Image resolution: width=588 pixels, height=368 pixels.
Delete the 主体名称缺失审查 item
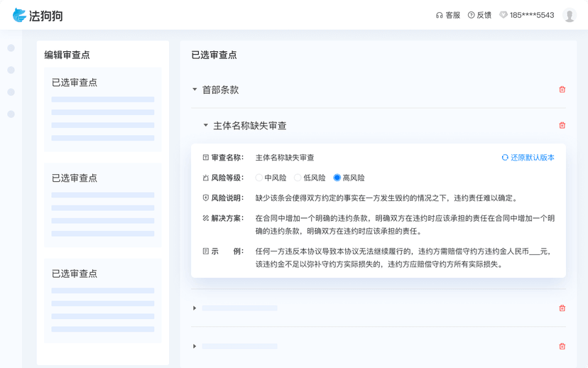point(562,125)
